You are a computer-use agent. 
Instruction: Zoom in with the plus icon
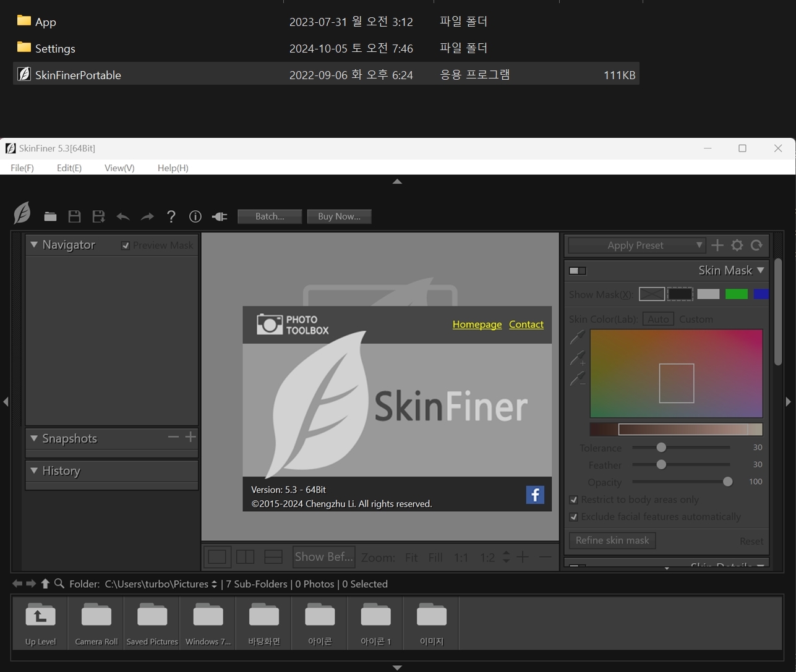523,557
